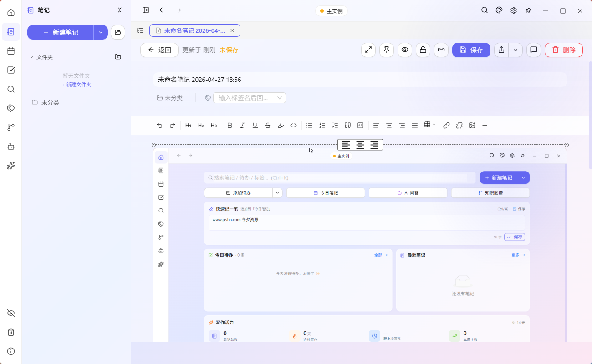Select the knowledge graph sidebar icon
The height and width of the screenshot is (364, 592).
(x=10, y=127)
